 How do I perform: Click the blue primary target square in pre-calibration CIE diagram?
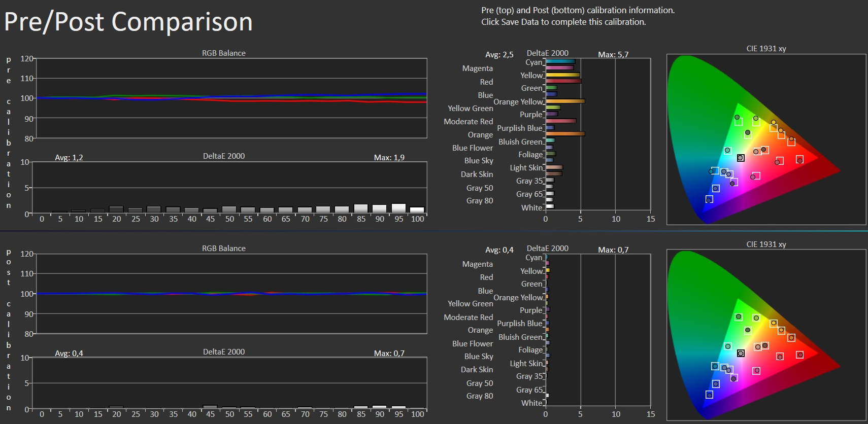709,199
